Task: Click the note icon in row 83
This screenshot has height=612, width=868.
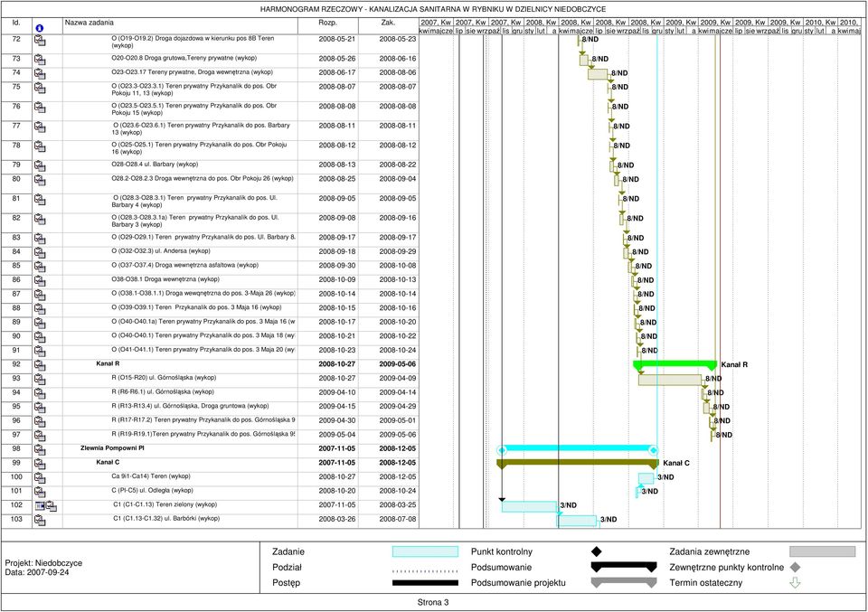Action: tap(40, 239)
